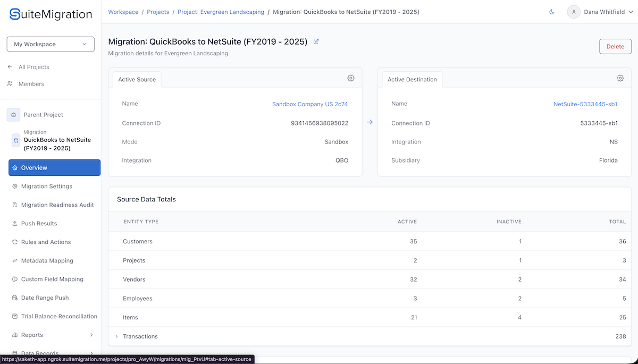638x364 pixels.
Task: Click the Parent Project briefcase icon
Action: point(13,115)
